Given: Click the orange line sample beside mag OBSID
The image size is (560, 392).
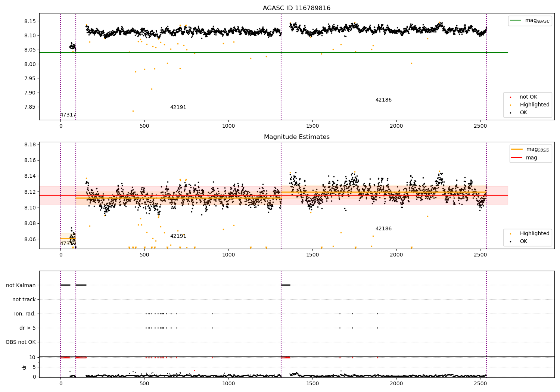Looking at the screenshot, I should coord(517,149).
